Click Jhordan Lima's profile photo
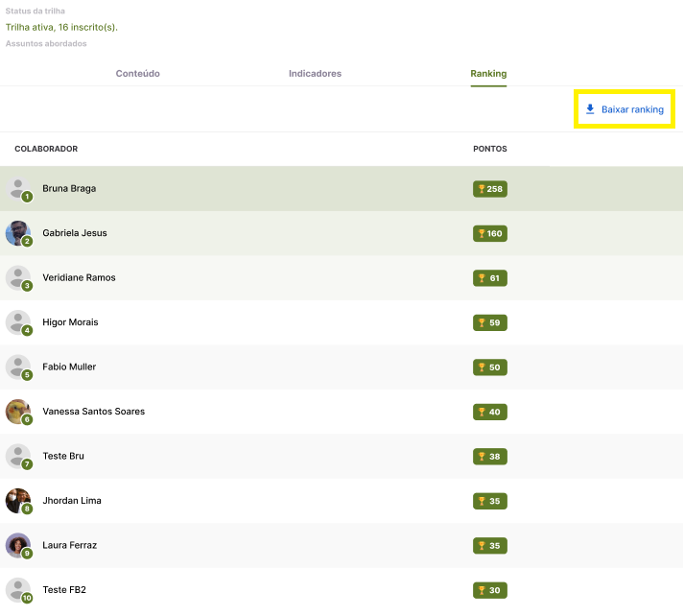 (18, 501)
